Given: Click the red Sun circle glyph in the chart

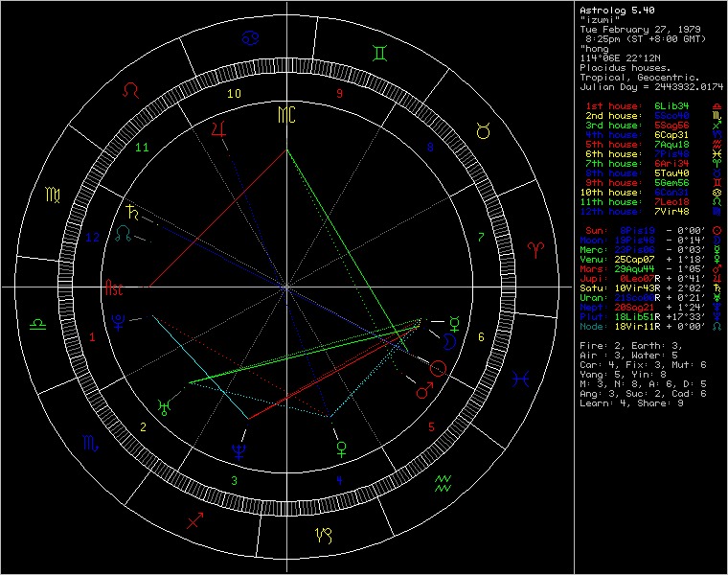Looking at the screenshot, I should (438, 368).
